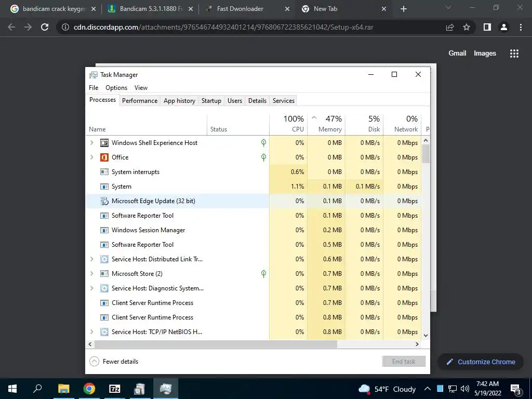Click the Windows Shell Experience Host process icon
Image resolution: width=532 pixels, height=399 pixels.
[x=104, y=143]
